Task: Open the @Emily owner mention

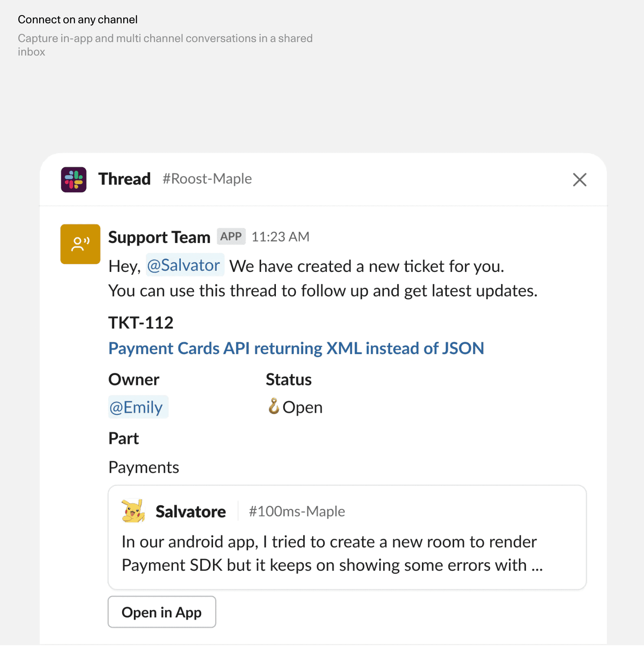Action: click(x=138, y=407)
